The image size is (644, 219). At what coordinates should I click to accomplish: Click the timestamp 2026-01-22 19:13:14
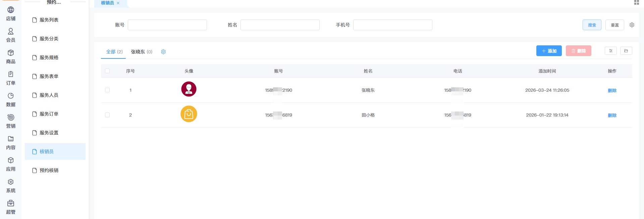click(547, 115)
